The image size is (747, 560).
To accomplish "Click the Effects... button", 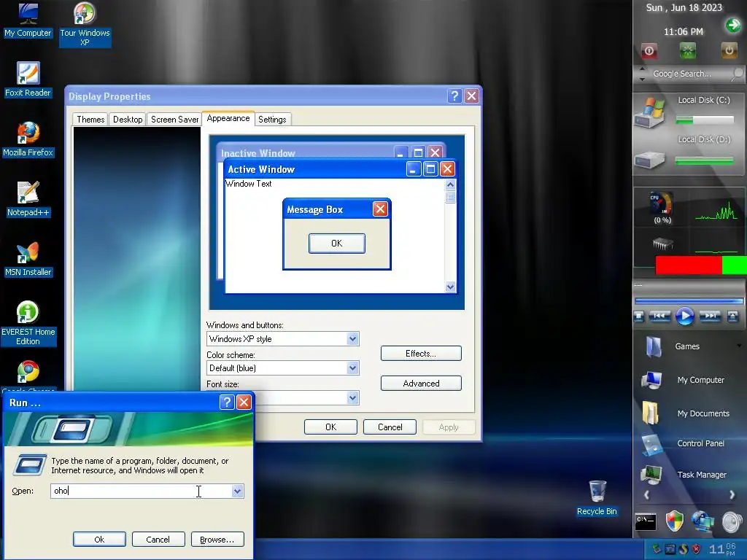I will point(421,354).
